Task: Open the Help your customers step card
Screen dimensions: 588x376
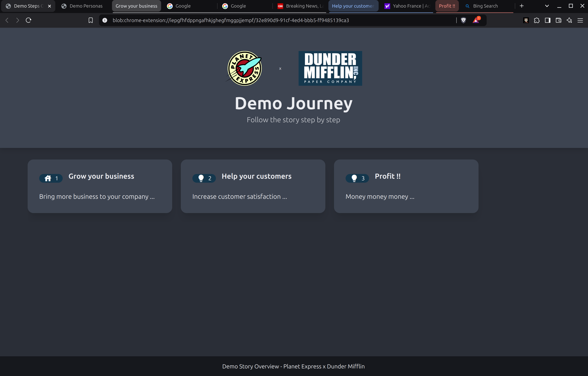Action: pyautogui.click(x=253, y=186)
